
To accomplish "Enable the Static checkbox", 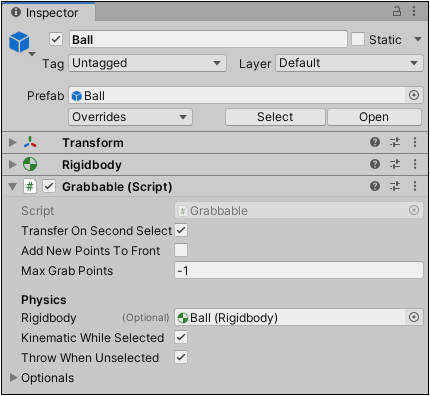I will [x=358, y=39].
